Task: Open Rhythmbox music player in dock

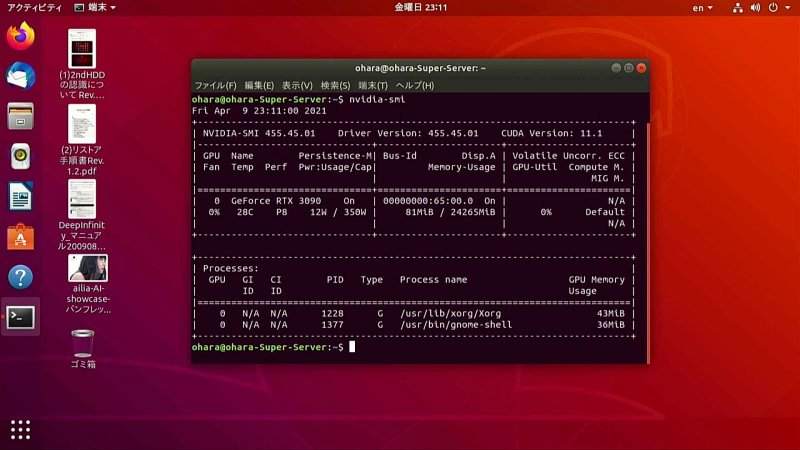Action: tap(20, 156)
